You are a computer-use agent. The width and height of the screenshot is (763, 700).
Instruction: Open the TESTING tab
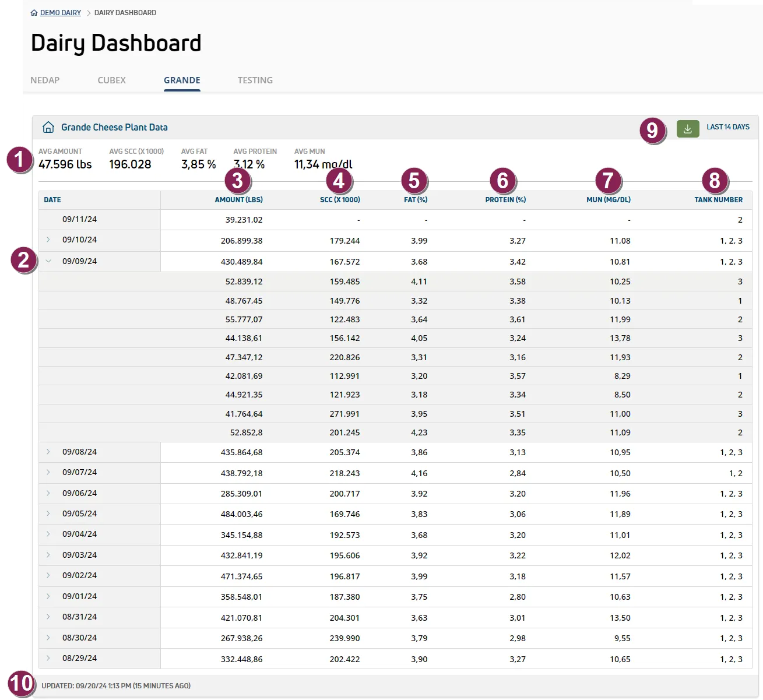[255, 80]
